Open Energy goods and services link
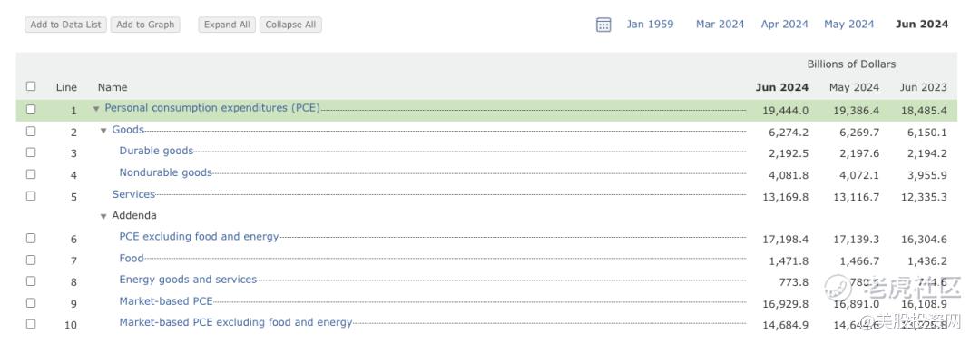980x344 pixels. pyautogui.click(x=188, y=280)
